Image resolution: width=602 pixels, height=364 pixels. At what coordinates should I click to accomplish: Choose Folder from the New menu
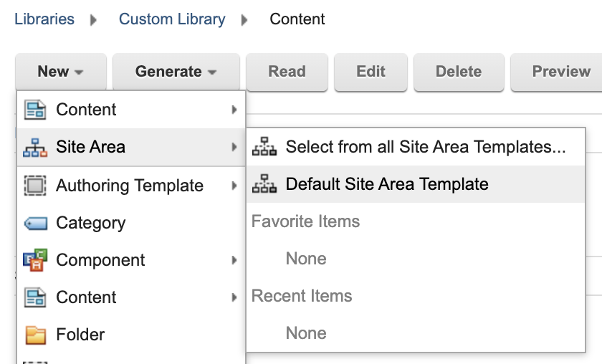131,335
